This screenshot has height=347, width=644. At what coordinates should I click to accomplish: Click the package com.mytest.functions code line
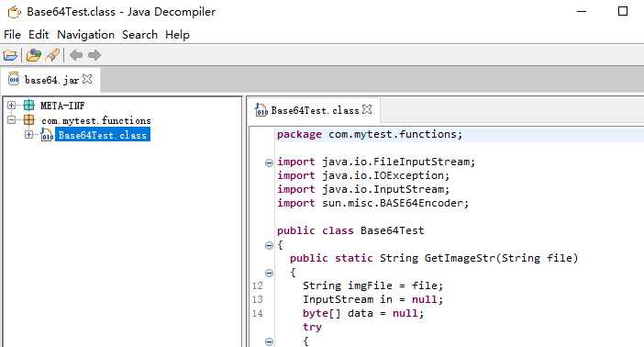click(370, 134)
